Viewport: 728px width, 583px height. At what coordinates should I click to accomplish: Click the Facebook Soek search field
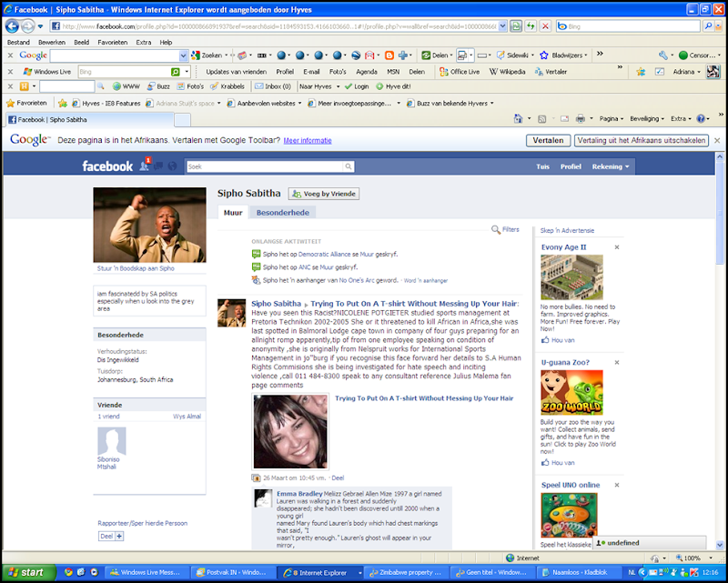pos(265,166)
